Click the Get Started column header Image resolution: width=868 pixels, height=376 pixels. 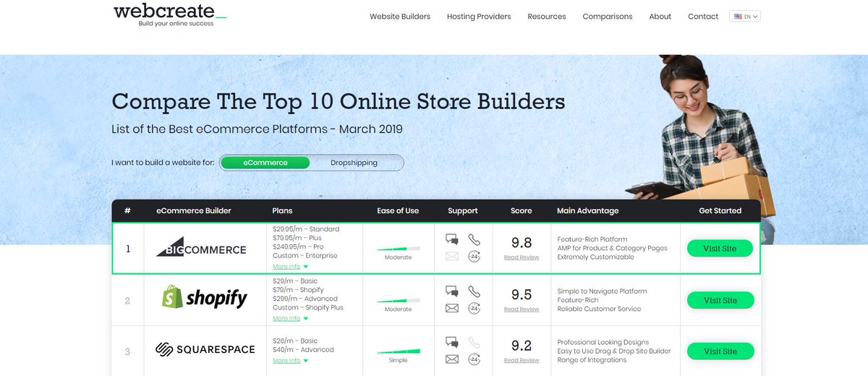[720, 211]
